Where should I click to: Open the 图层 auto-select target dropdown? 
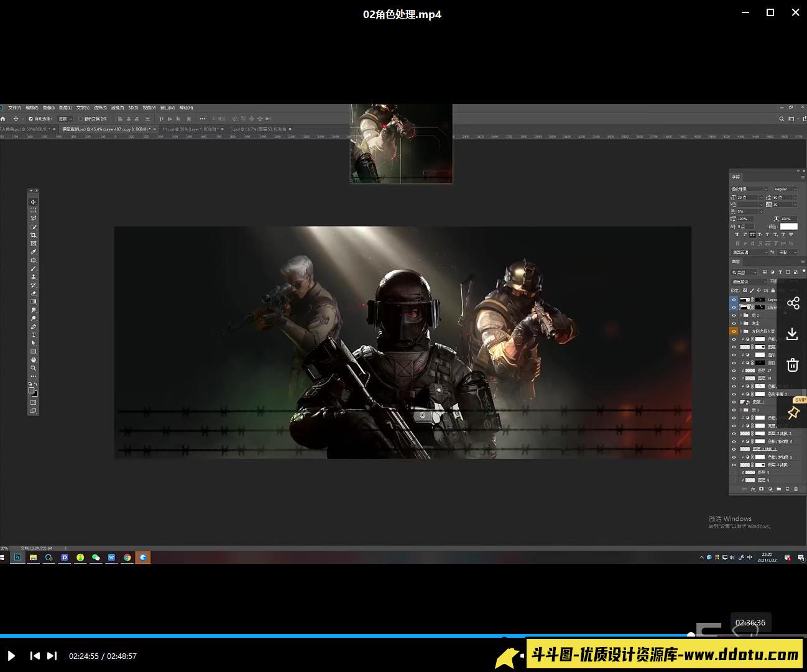[x=65, y=119]
